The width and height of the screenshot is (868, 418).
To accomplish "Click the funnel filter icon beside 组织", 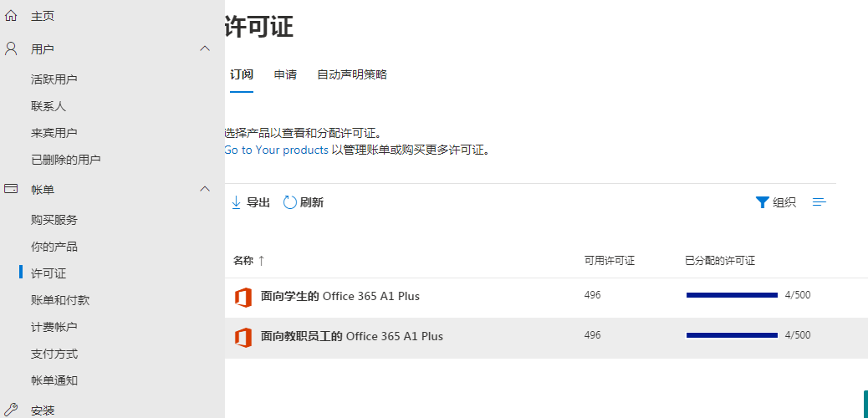I will point(763,202).
